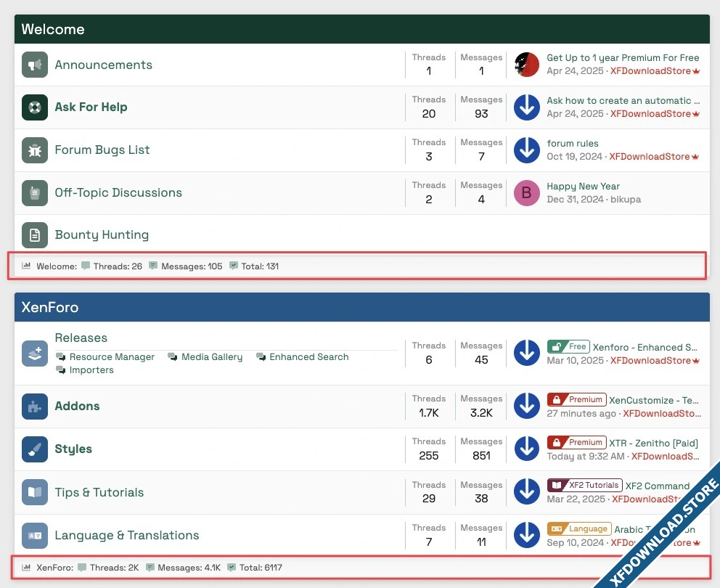Open the 'Happy New Year' thread

coord(583,186)
